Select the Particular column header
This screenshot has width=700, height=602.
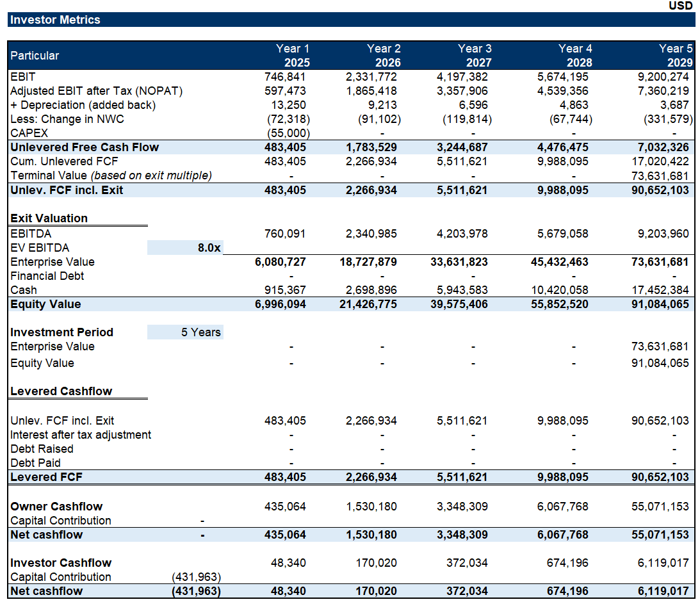tap(35, 56)
